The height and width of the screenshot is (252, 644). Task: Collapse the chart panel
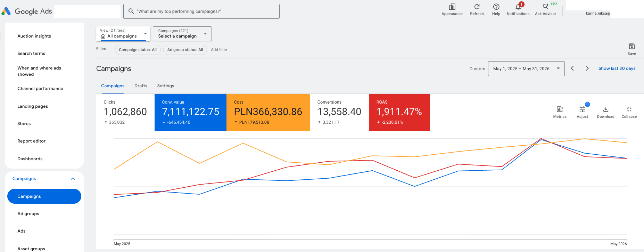coord(629,112)
